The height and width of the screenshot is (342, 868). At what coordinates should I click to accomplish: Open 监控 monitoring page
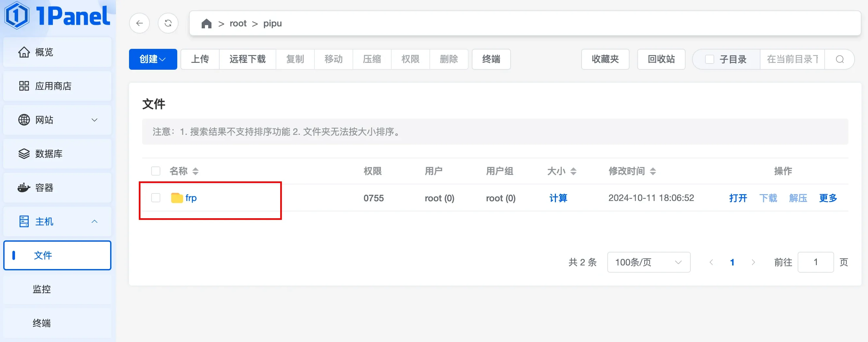[x=57, y=289]
